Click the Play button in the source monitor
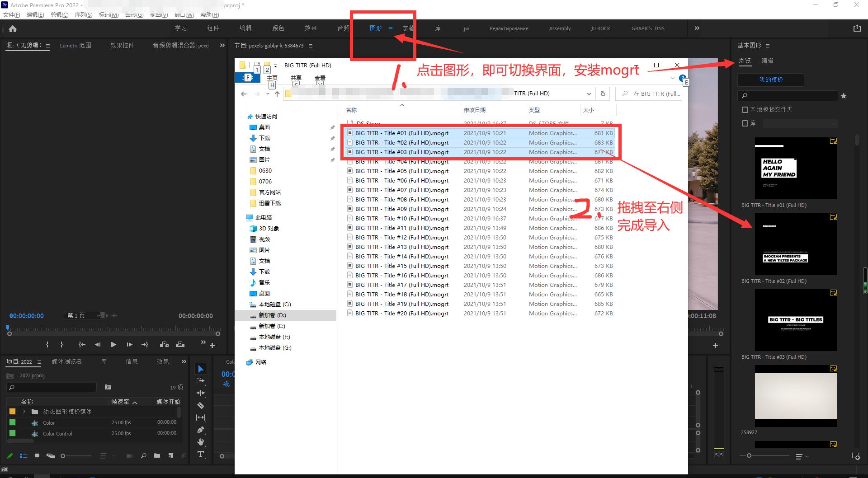The width and height of the screenshot is (868, 478). tap(113, 344)
